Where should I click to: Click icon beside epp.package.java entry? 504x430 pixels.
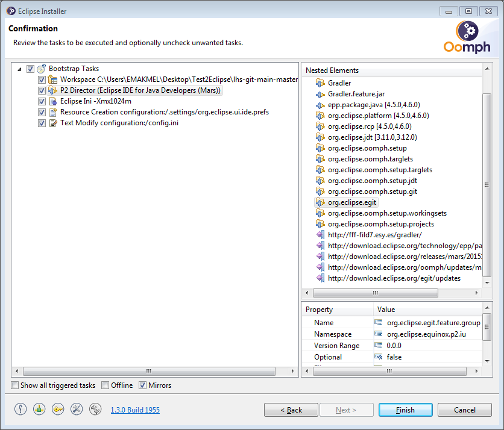coord(320,105)
